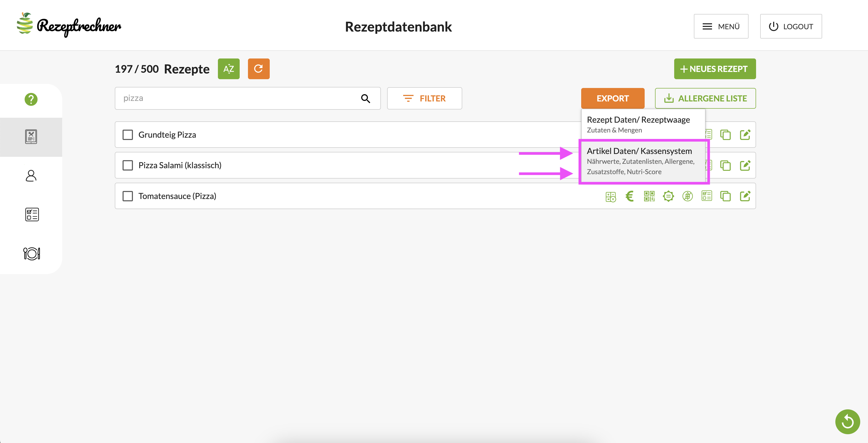Open the QR code icon for Tomatensauce
868x443 pixels.
click(x=649, y=196)
